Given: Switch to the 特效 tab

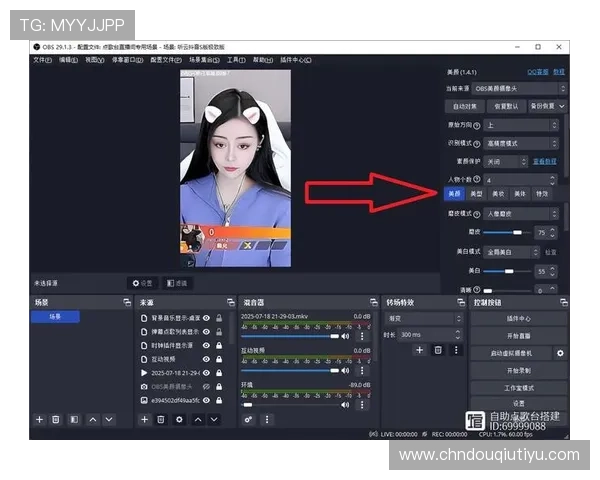Looking at the screenshot, I should click(x=542, y=194).
